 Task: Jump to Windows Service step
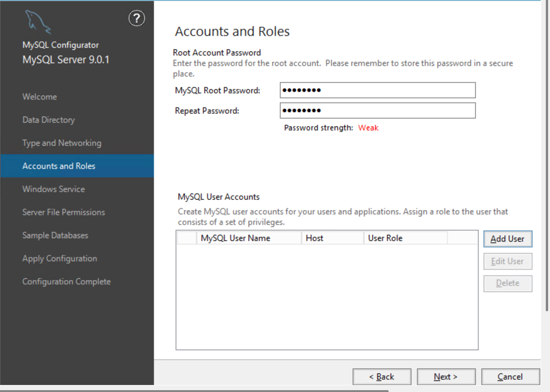point(54,189)
